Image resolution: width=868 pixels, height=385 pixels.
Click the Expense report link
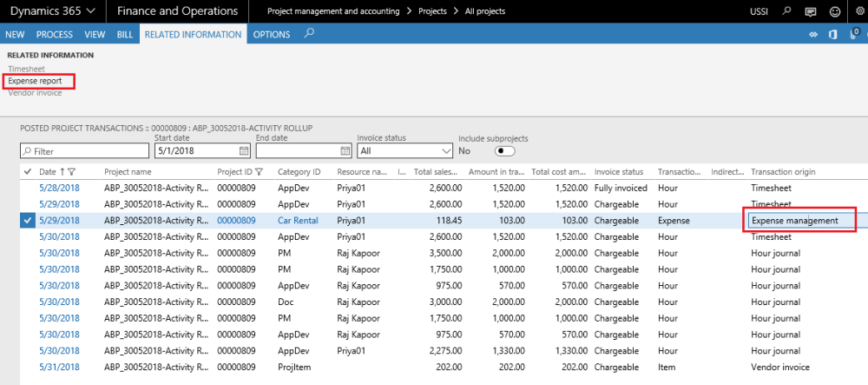[x=35, y=81]
